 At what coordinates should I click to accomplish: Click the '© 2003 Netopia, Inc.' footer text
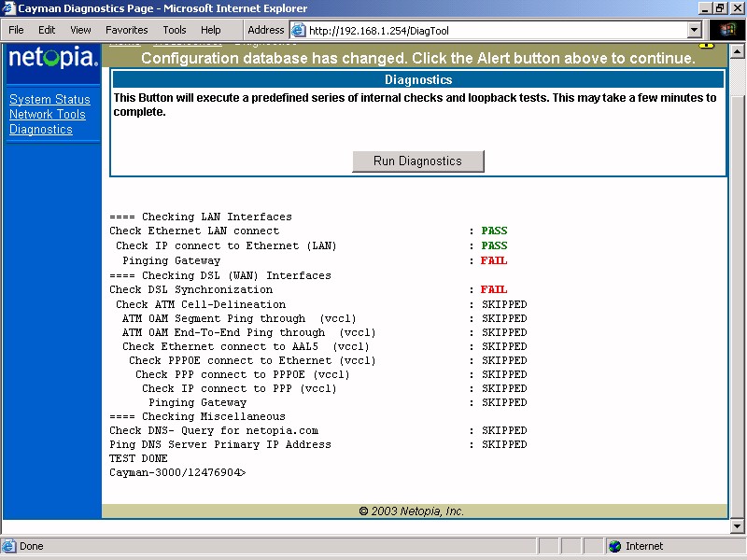(411, 511)
